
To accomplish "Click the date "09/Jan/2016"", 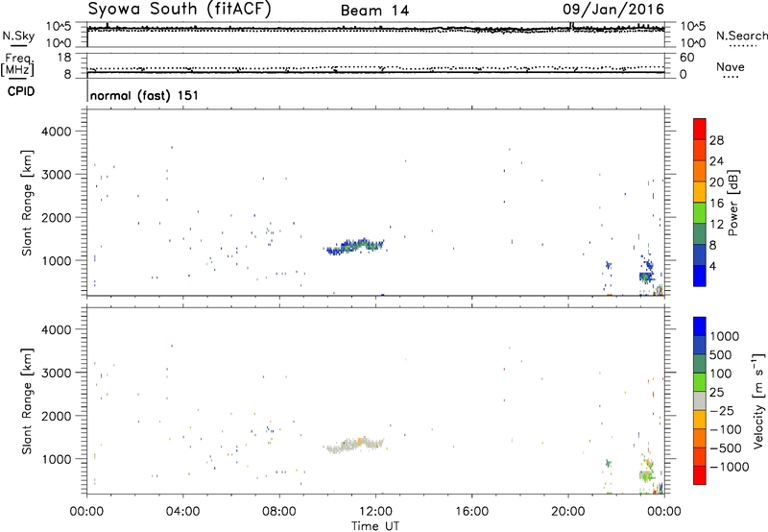I will [613, 10].
